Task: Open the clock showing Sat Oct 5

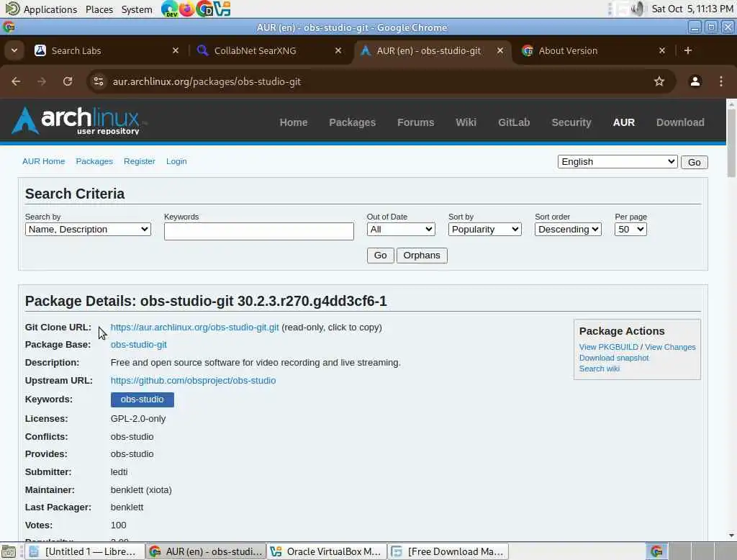Action: coord(692,9)
